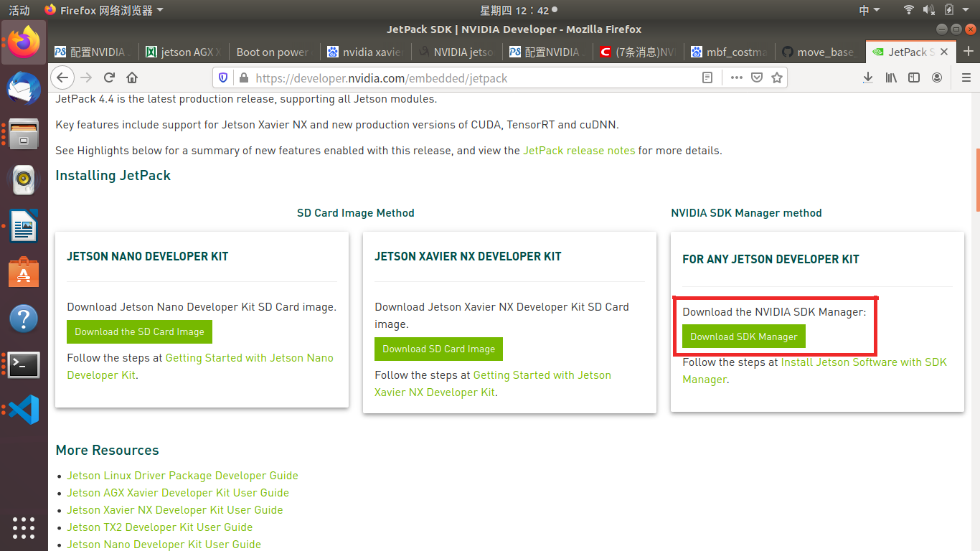Click Xavier NX Download SD Card Image button
The image size is (980, 551).
[438, 349]
